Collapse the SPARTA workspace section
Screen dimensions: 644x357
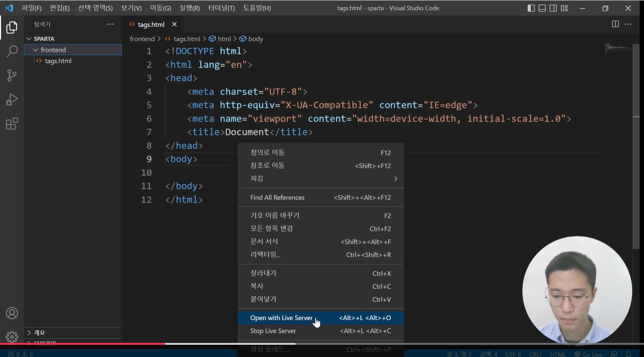pyautogui.click(x=73, y=38)
